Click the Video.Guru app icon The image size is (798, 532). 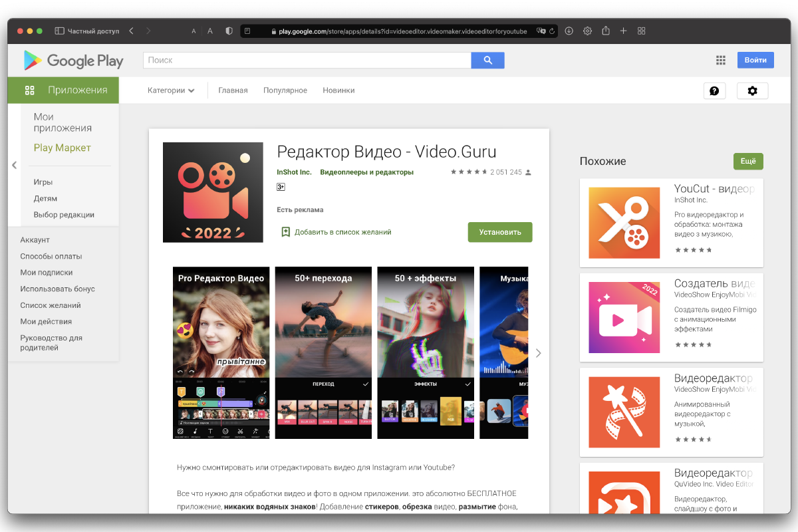[x=213, y=192]
